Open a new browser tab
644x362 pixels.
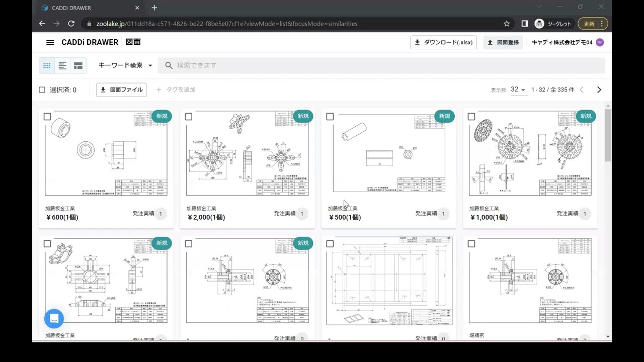pyautogui.click(x=154, y=8)
